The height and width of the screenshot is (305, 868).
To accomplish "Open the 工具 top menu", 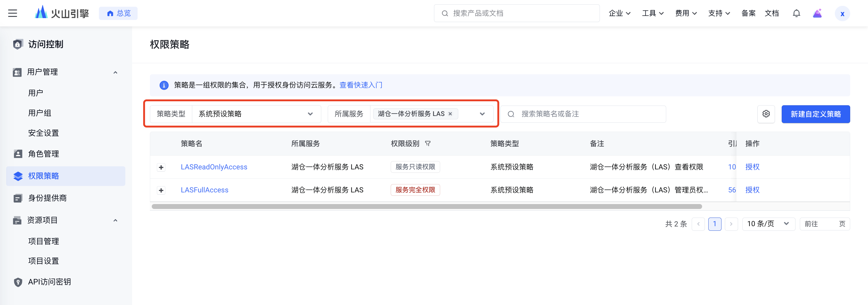I will click(653, 13).
